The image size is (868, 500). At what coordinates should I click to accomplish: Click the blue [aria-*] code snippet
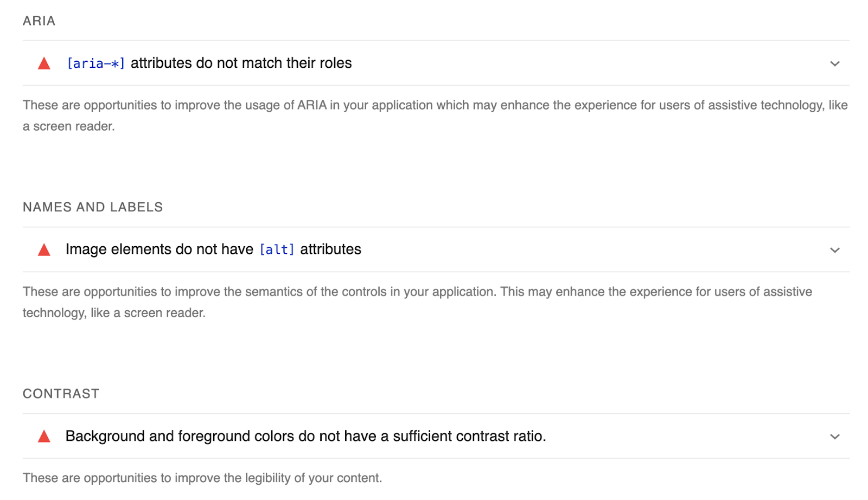(x=95, y=63)
